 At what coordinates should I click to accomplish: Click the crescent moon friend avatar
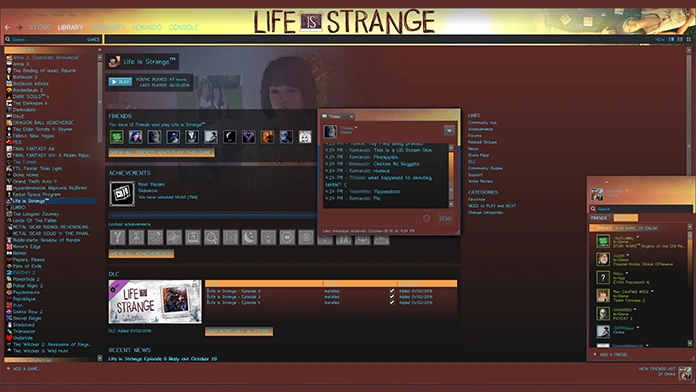tap(229, 137)
